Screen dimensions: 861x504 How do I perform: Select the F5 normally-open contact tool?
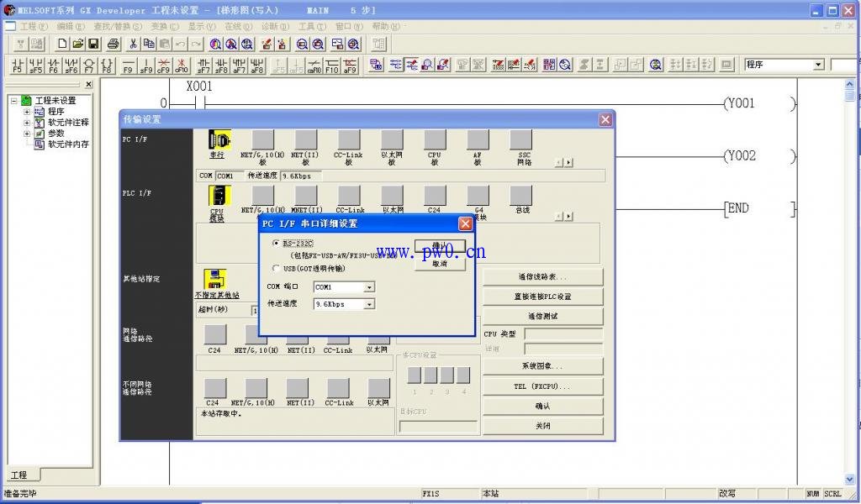coord(17,66)
